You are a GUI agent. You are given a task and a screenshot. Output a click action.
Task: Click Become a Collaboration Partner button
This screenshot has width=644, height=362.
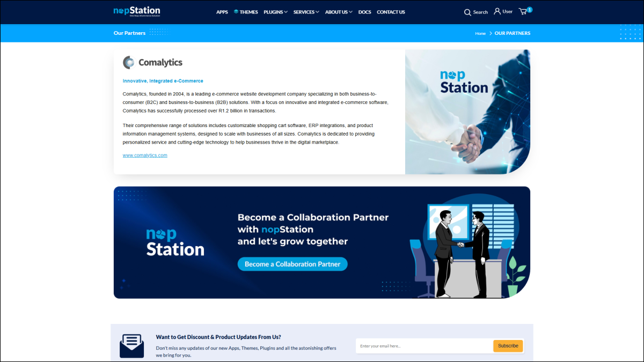292,264
